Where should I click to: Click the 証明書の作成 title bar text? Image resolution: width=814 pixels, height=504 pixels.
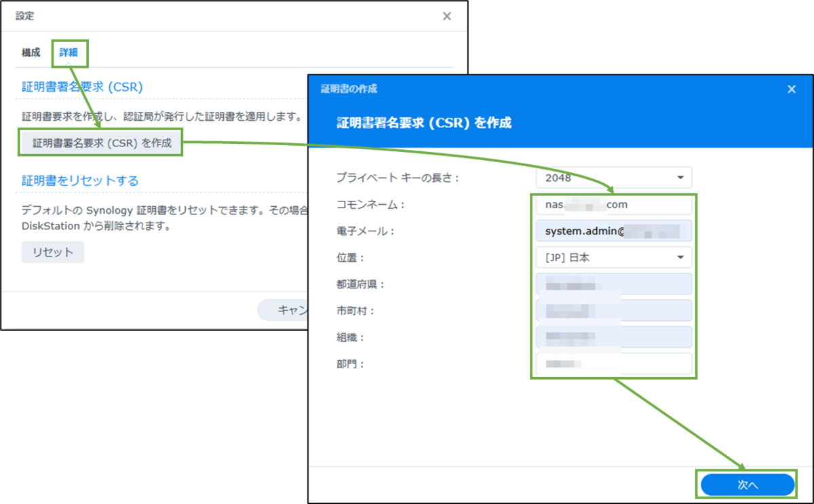point(349,89)
